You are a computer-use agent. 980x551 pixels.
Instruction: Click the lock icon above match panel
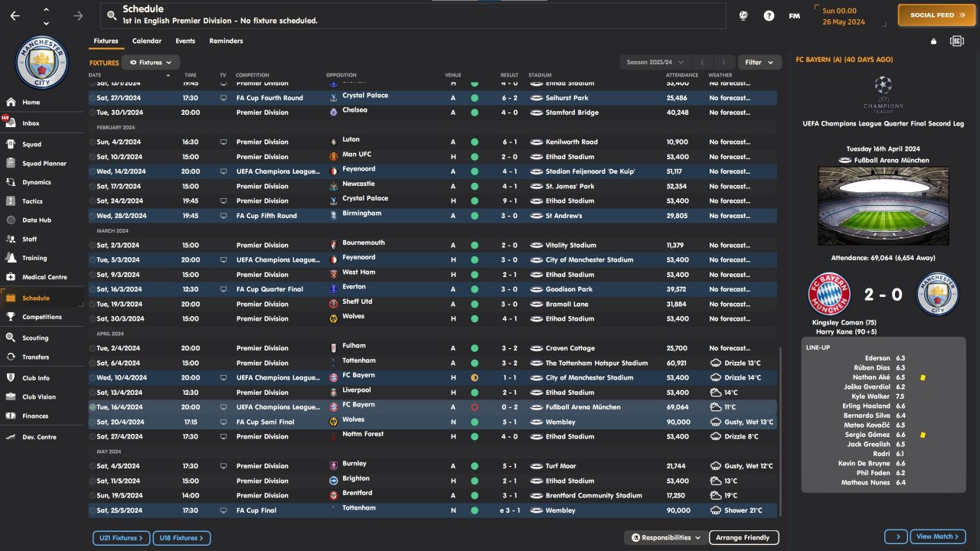pyautogui.click(x=933, y=41)
